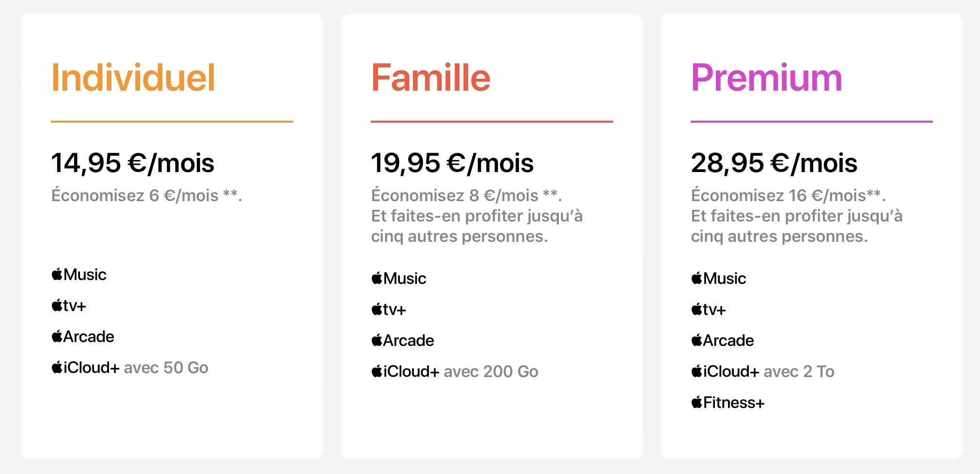Click the Économisez 16 €/mois savings note
This screenshot has width=980, height=474.
coord(788,195)
